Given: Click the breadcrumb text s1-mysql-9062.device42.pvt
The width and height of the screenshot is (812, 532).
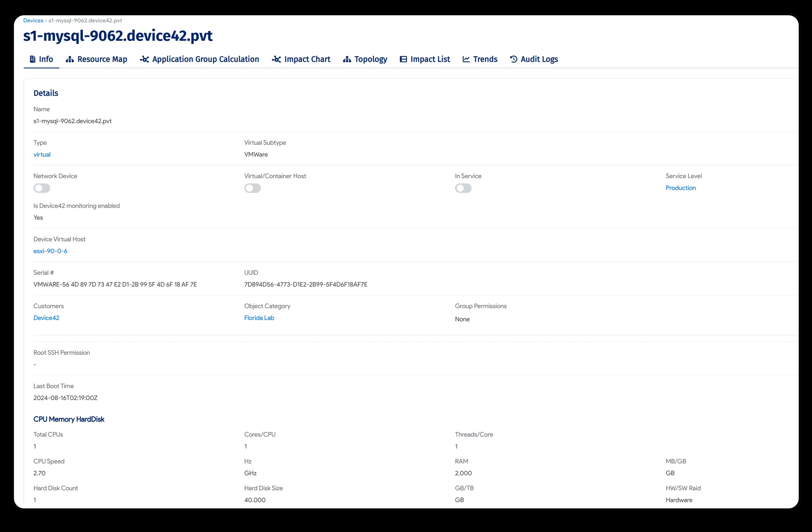Looking at the screenshot, I should pyautogui.click(x=85, y=20).
